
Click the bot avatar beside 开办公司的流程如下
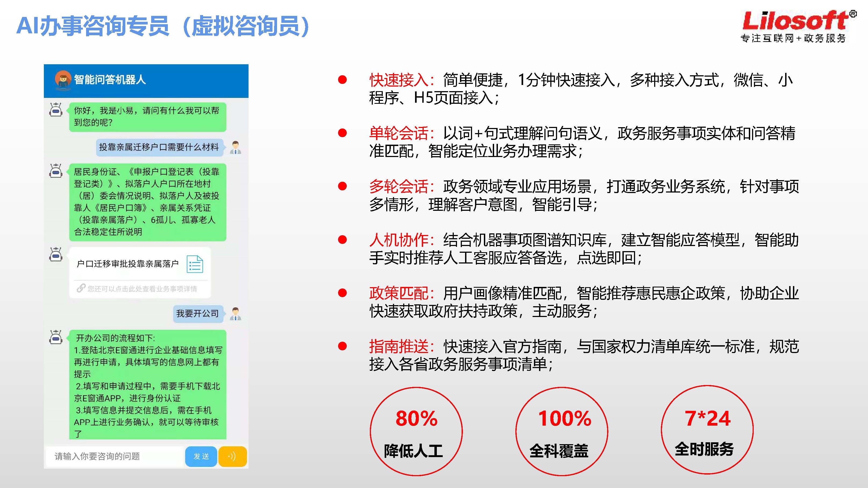(56, 337)
